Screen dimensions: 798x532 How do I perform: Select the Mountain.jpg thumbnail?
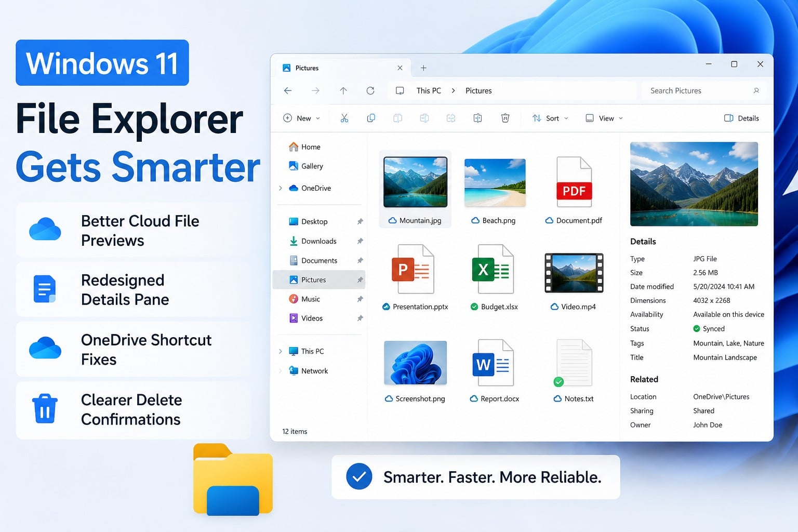coord(415,182)
